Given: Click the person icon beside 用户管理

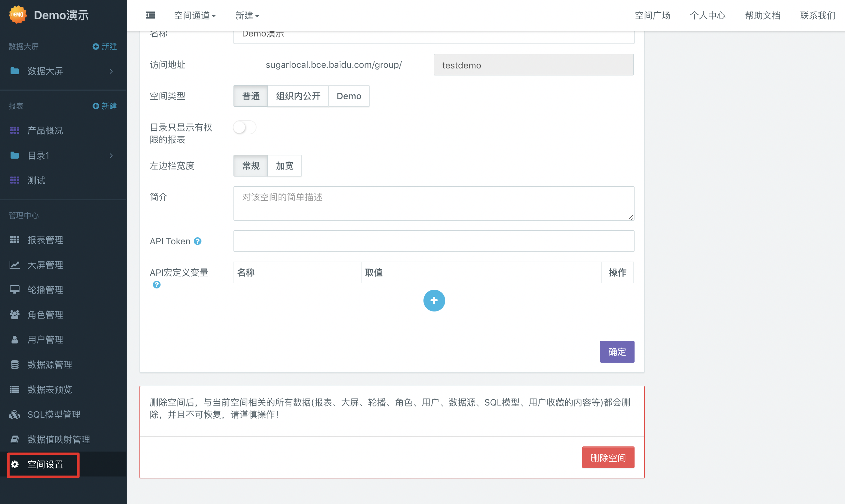Looking at the screenshot, I should (15, 340).
